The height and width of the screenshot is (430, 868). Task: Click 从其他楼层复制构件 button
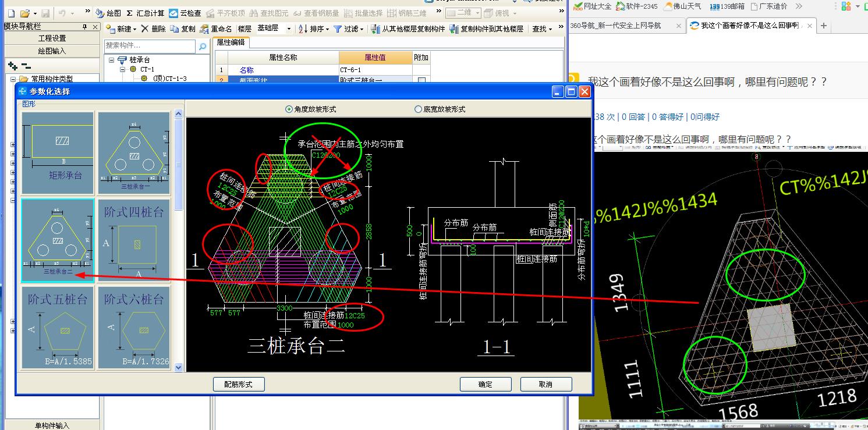coord(408,29)
